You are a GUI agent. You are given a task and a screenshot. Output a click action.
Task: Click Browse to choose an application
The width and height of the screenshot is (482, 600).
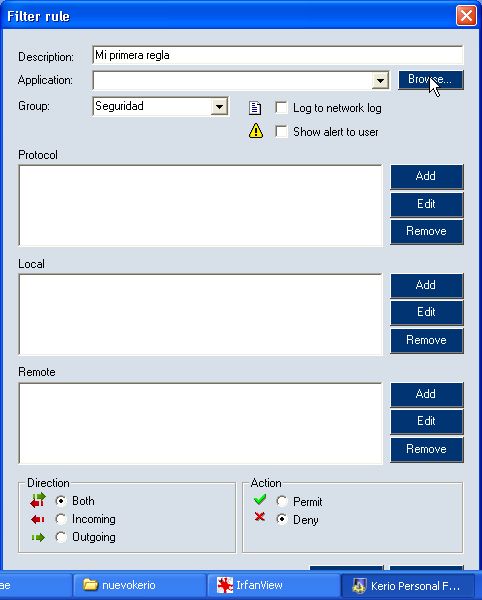click(x=431, y=80)
